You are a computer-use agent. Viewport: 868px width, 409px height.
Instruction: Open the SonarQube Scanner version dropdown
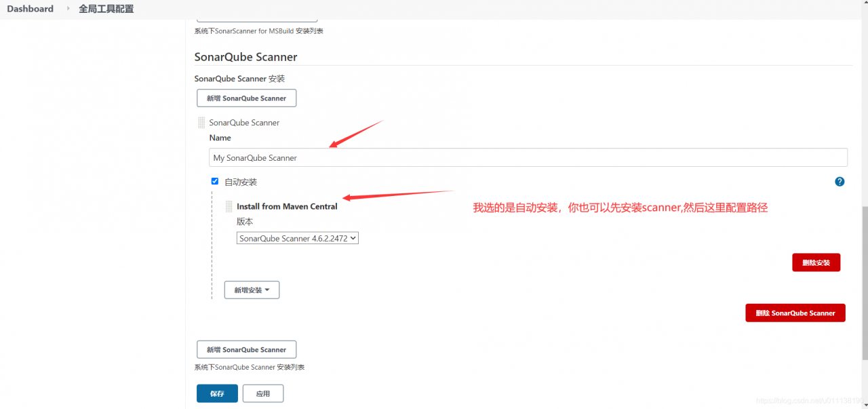pyautogui.click(x=298, y=238)
